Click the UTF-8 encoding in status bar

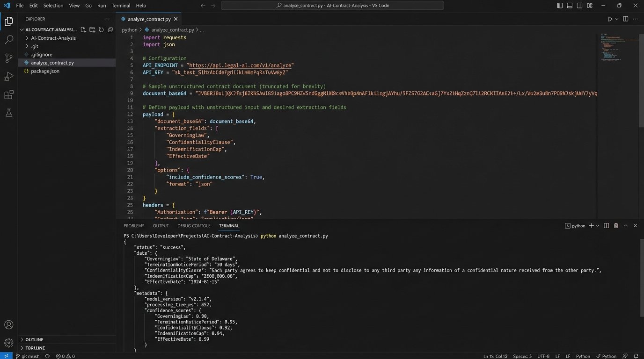pyautogui.click(x=543, y=356)
